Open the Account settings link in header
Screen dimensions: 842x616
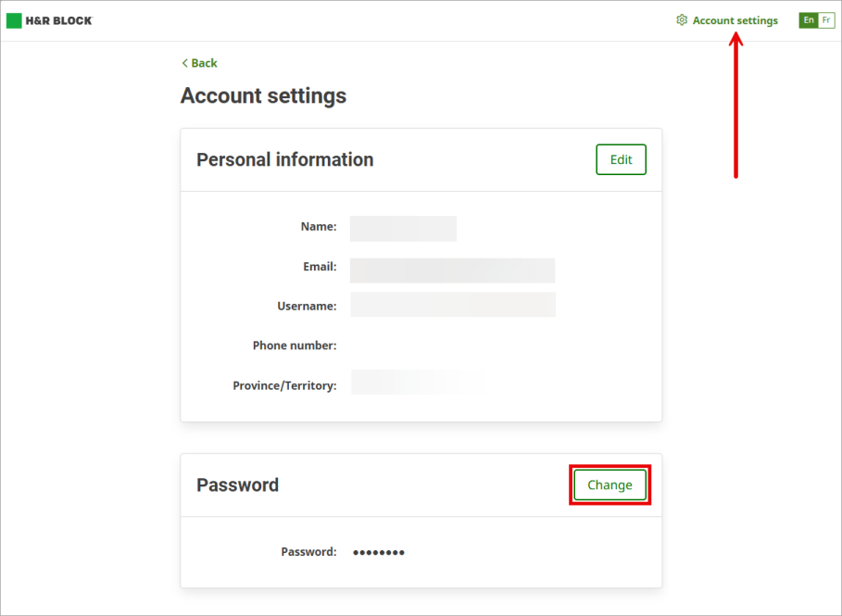tap(735, 20)
